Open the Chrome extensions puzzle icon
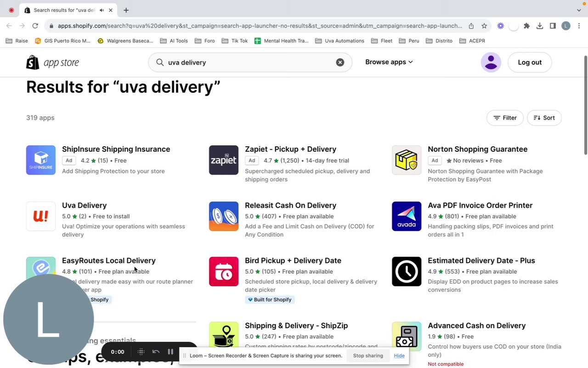 (527, 26)
